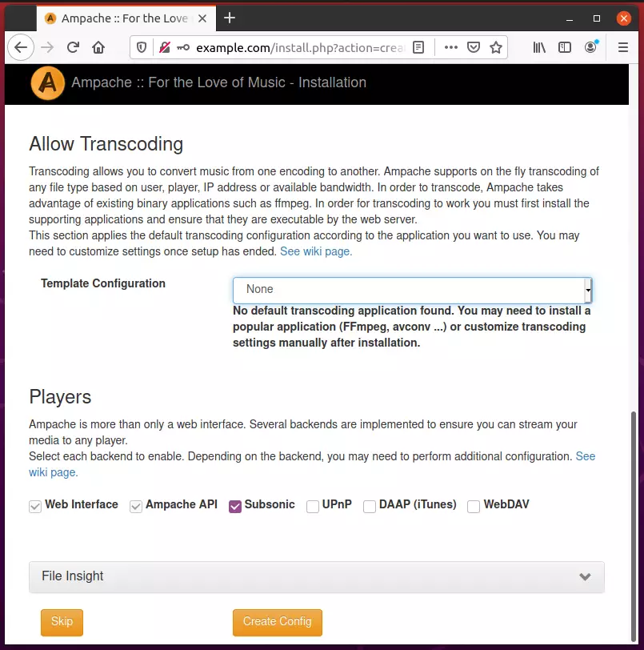Minimize the Firefox window
Viewport: 644px width, 650px height.
pyautogui.click(x=570, y=18)
